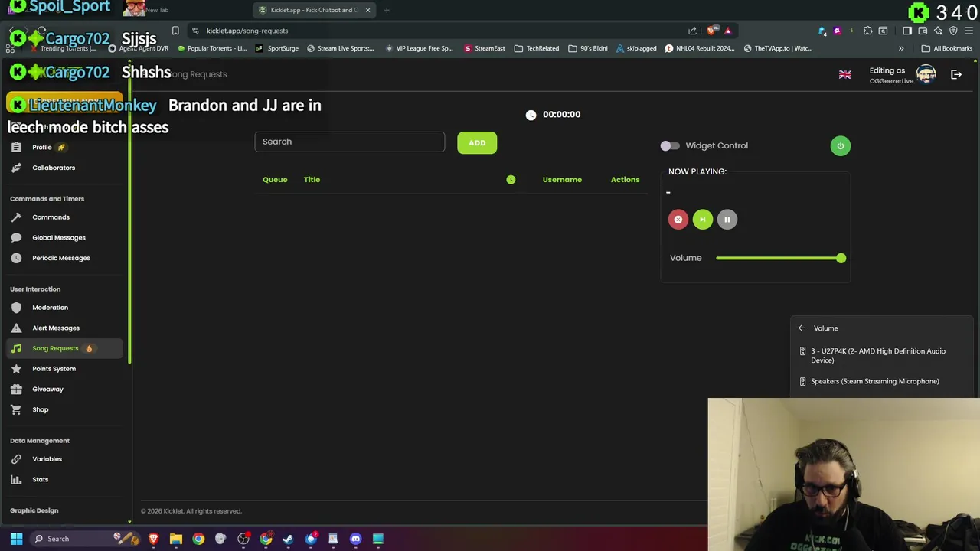Sort by the Title column header
The image size is (980, 551).
pos(312,180)
